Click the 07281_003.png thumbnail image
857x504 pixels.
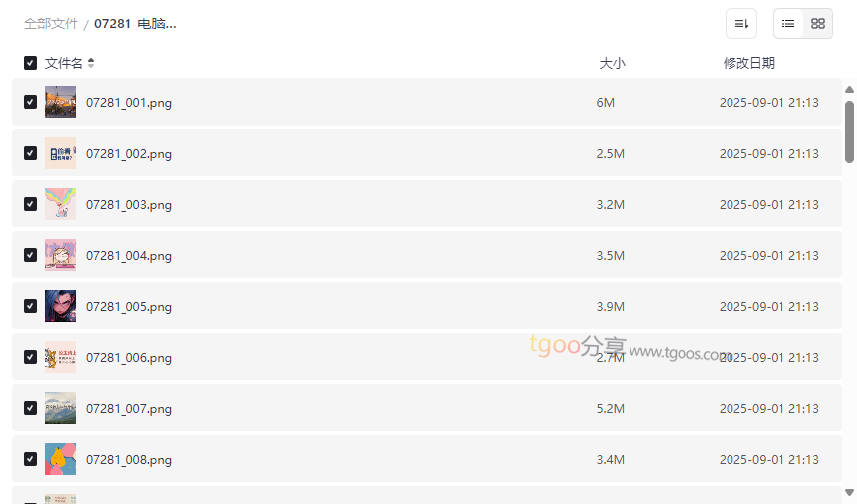tap(61, 204)
